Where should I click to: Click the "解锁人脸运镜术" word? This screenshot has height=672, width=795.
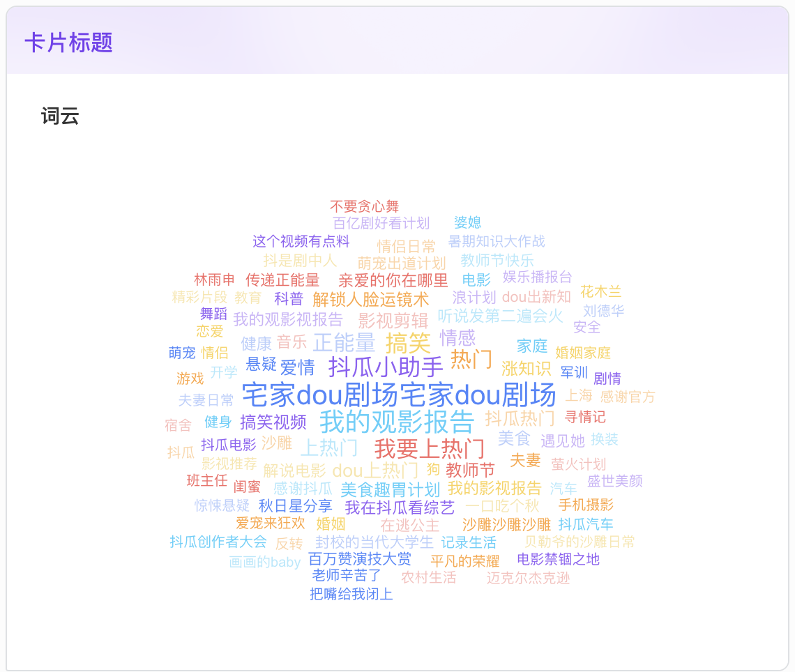click(x=370, y=300)
